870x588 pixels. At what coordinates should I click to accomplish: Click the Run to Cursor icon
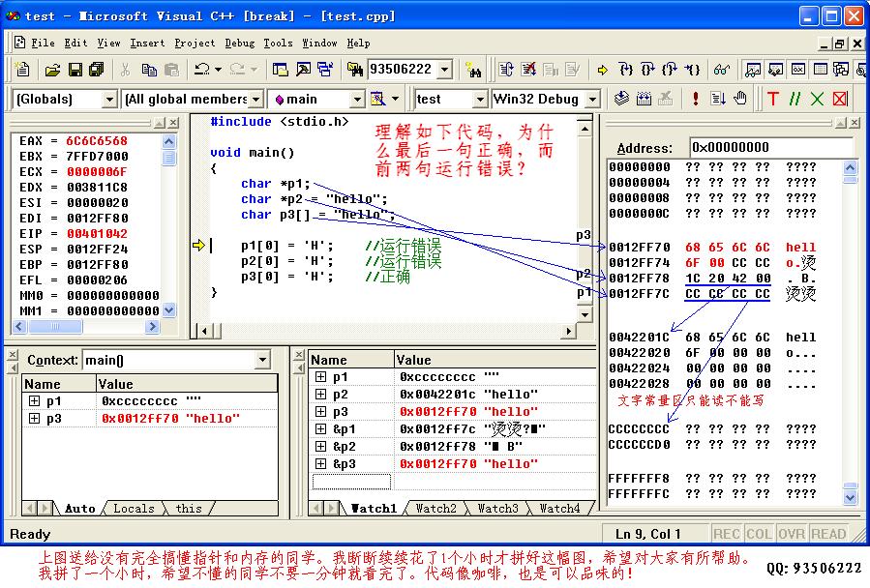[x=692, y=70]
